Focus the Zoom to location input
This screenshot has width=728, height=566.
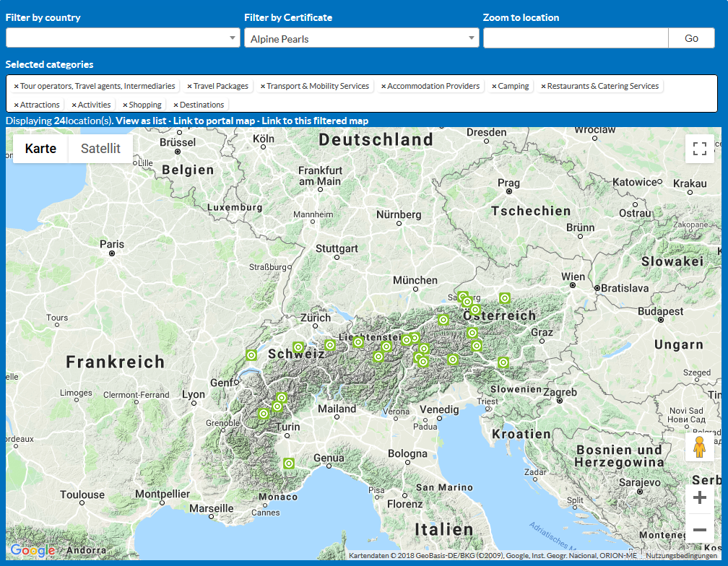(576, 38)
